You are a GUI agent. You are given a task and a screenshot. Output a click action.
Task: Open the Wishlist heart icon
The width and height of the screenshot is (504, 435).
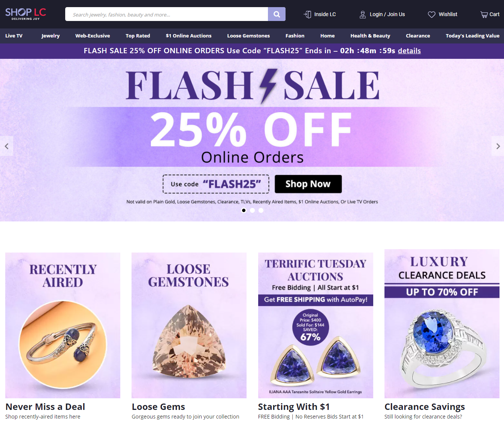[432, 14]
